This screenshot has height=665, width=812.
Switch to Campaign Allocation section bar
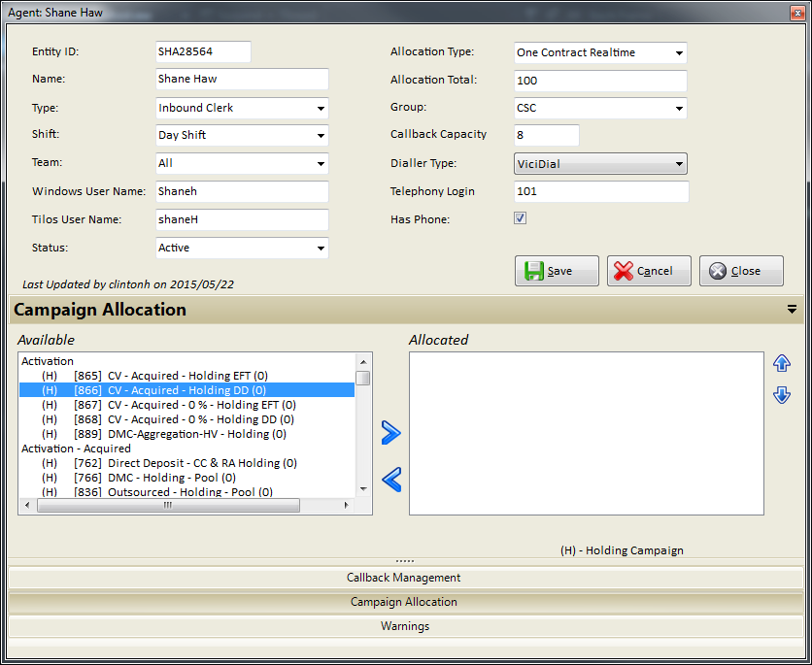pyautogui.click(x=405, y=602)
